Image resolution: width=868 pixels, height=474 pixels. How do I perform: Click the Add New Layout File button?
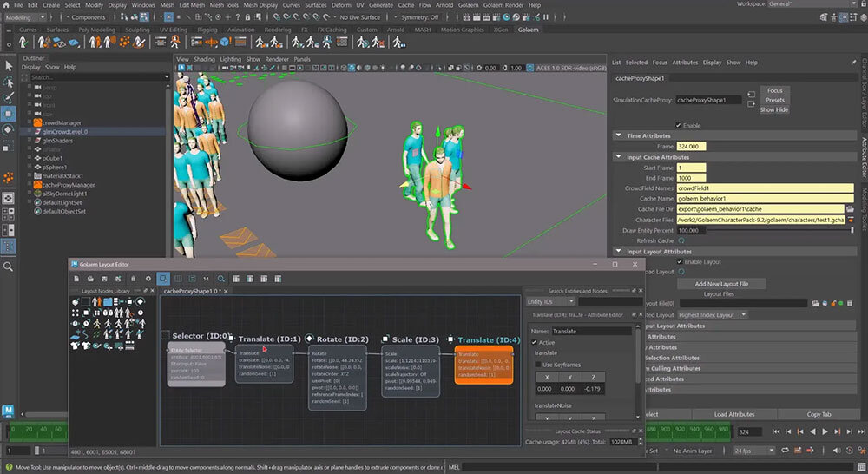(x=721, y=284)
